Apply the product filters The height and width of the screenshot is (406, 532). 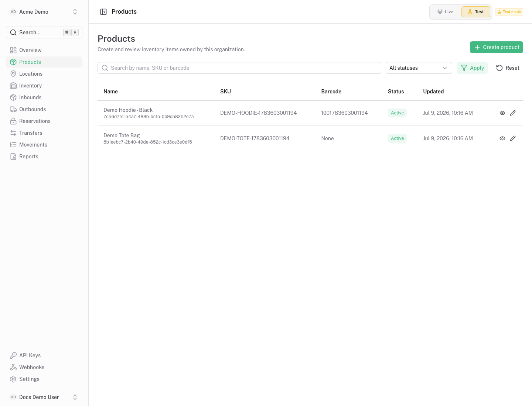(x=472, y=68)
